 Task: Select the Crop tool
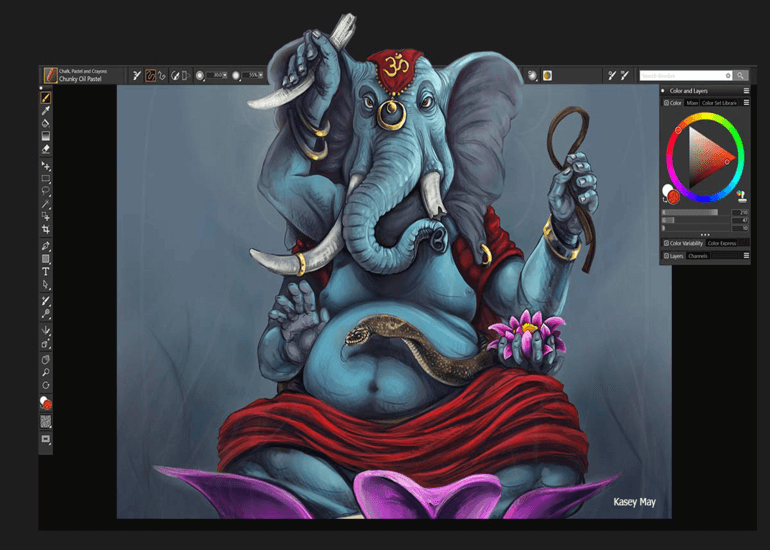pyautogui.click(x=46, y=229)
